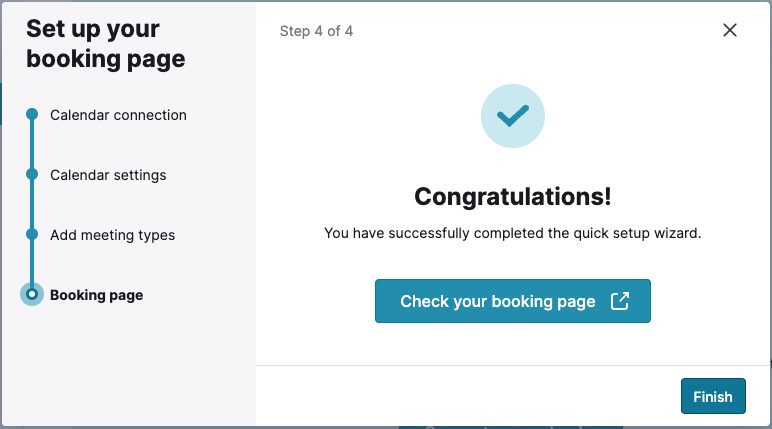Click the large success checkmark icon
This screenshot has width=772, height=429.
[x=512, y=116]
